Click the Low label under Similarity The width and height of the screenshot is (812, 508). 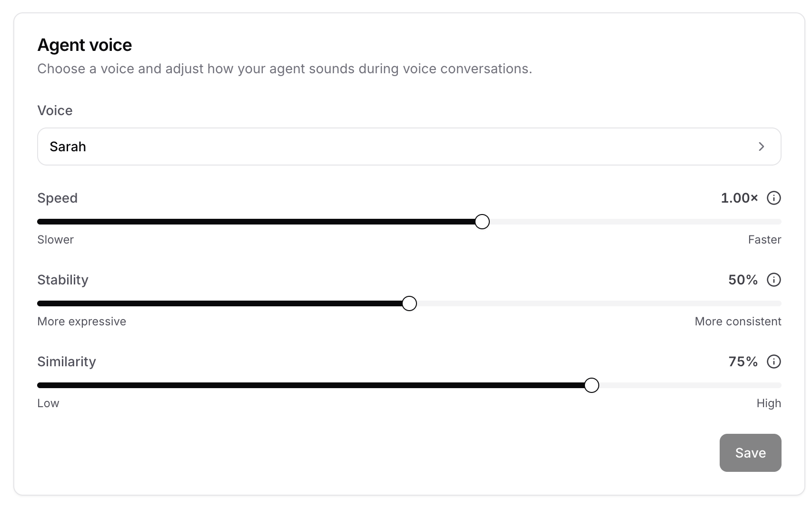pyautogui.click(x=48, y=403)
